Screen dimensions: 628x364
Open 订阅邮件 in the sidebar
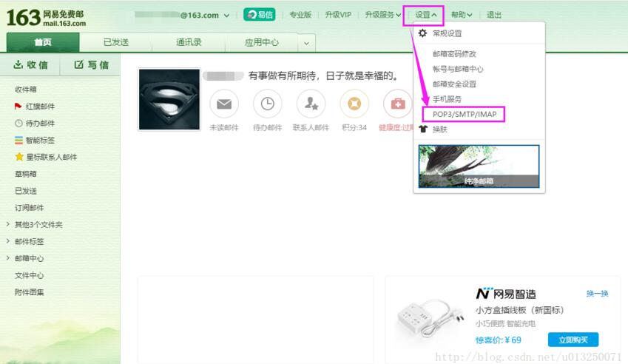pos(30,207)
